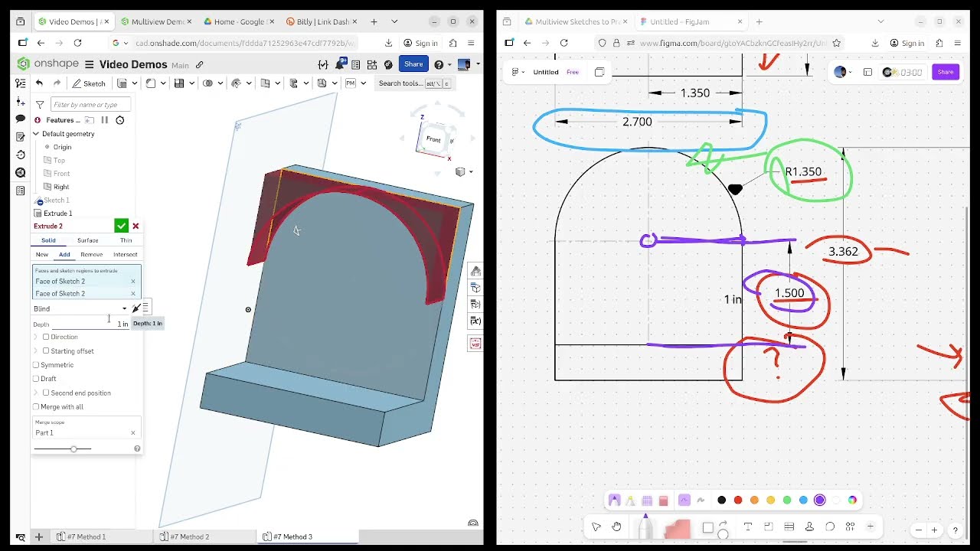Select the Extrude tool icon in toolbar
Image resolution: width=980 pixels, height=551 pixels.
tap(123, 83)
